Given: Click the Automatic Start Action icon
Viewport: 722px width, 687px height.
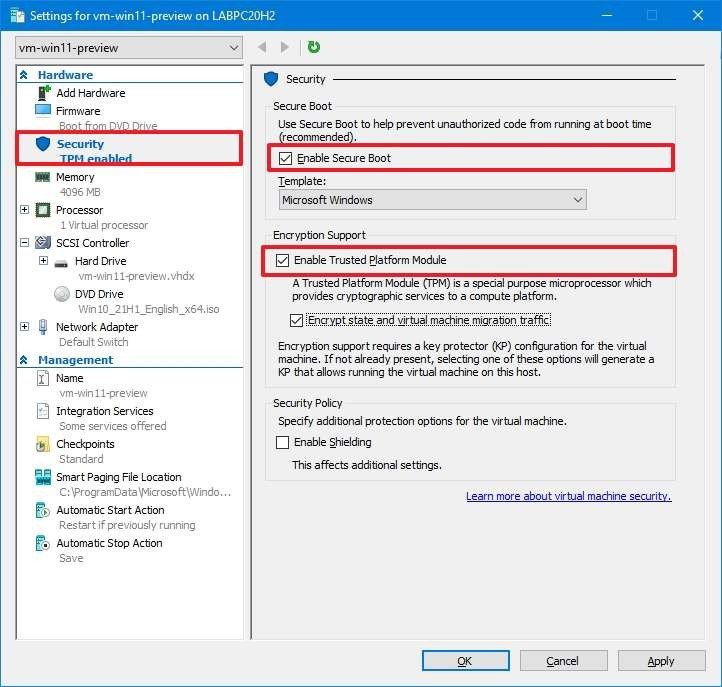Looking at the screenshot, I should [x=42, y=510].
